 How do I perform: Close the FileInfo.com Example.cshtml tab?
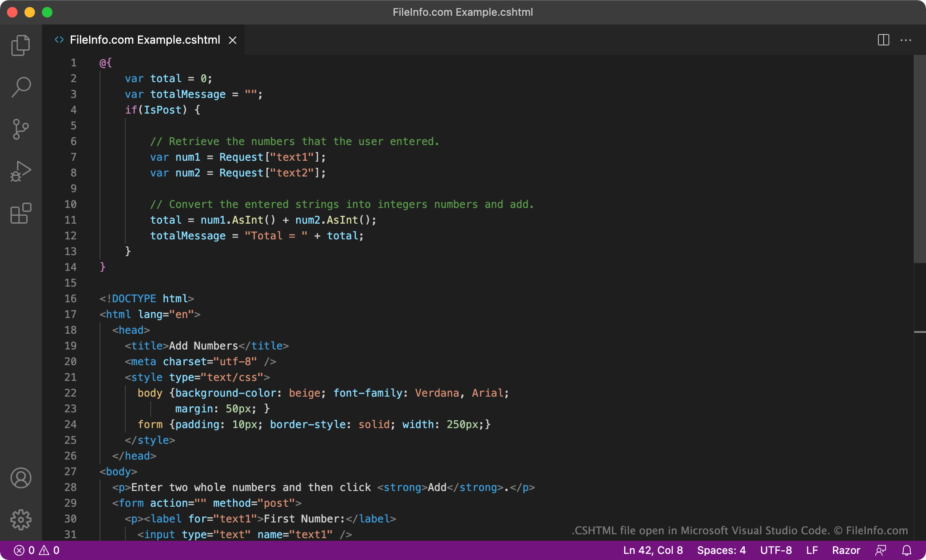pyautogui.click(x=233, y=40)
